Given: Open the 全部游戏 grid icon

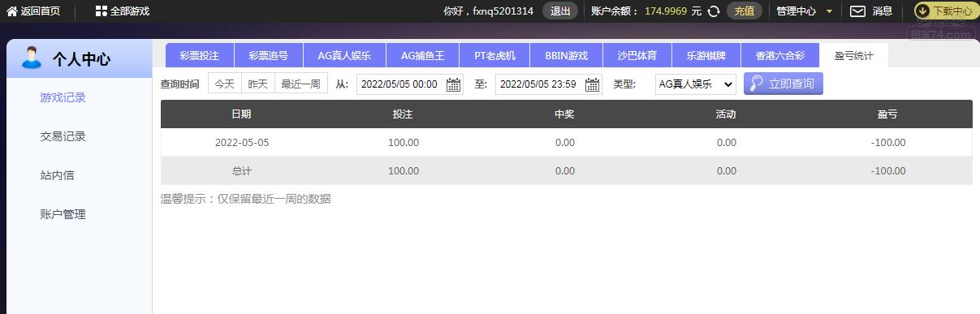Looking at the screenshot, I should click(x=101, y=11).
